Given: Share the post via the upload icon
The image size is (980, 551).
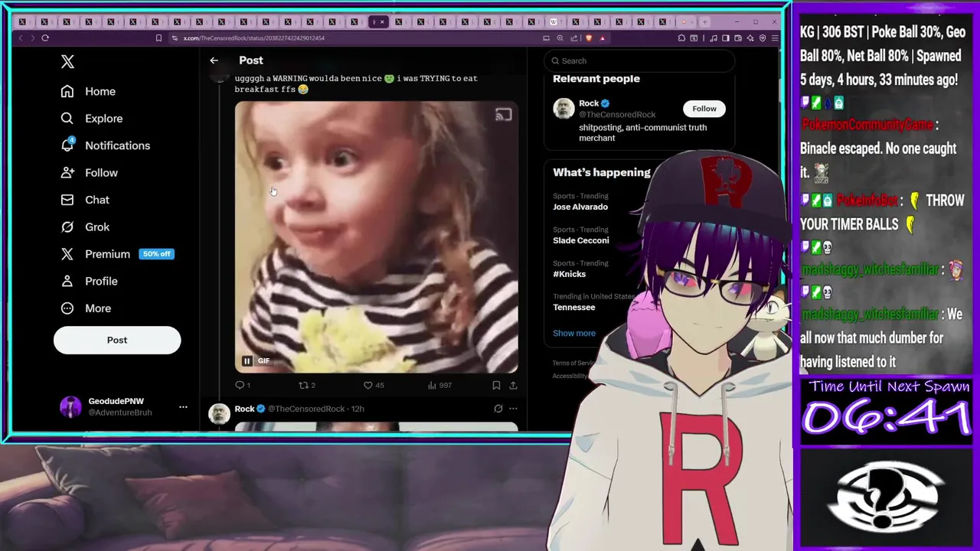Looking at the screenshot, I should [513, 386].
